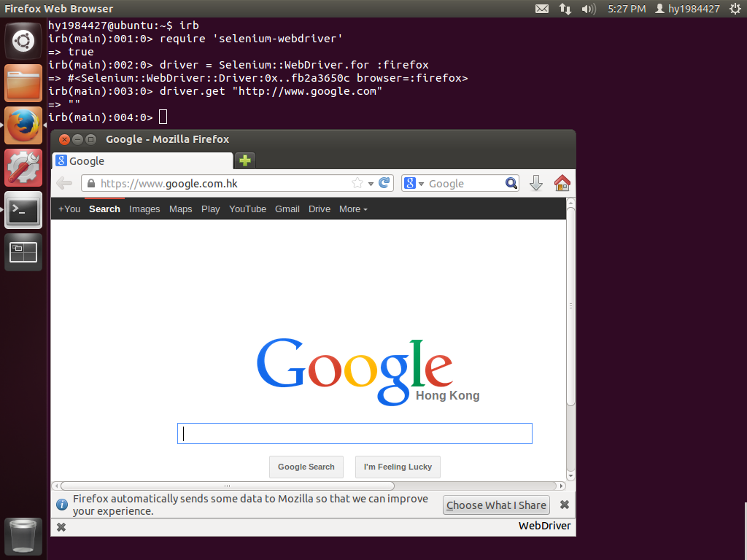Click the Choose What I Share button
Image resolution: width=747 pixels, height=560 pixels.
(496, 505)
